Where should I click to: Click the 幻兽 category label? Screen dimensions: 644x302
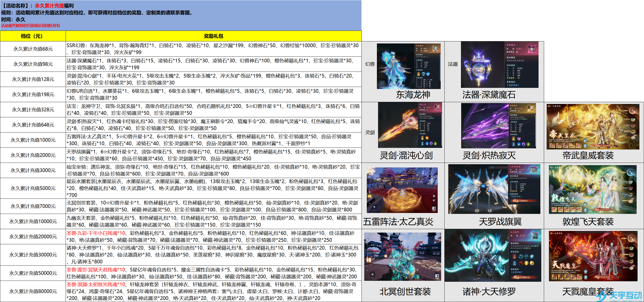(370, 64)
